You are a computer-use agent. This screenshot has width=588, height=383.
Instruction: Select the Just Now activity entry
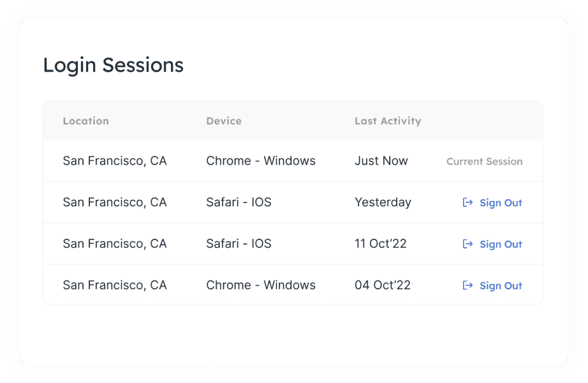click(381, 161)
